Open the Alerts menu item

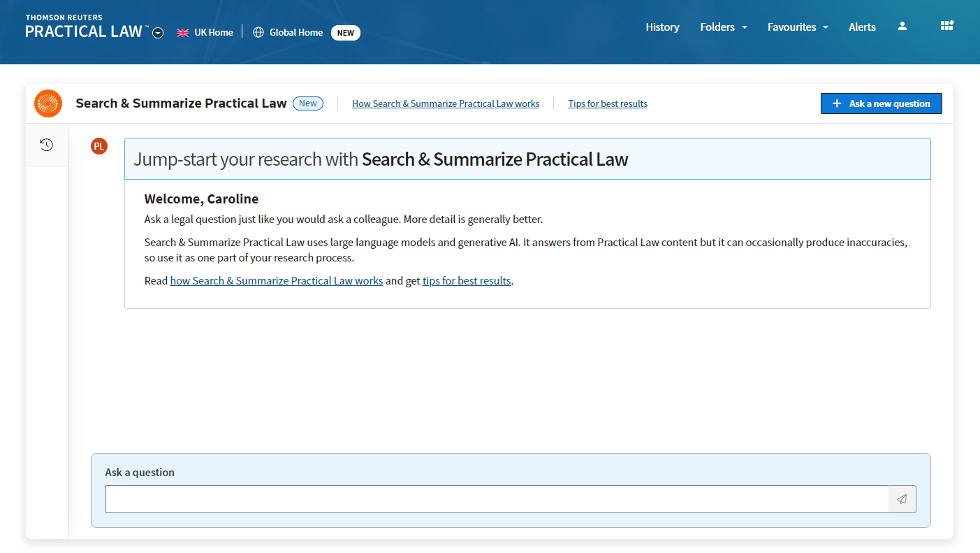pos(862,27)
